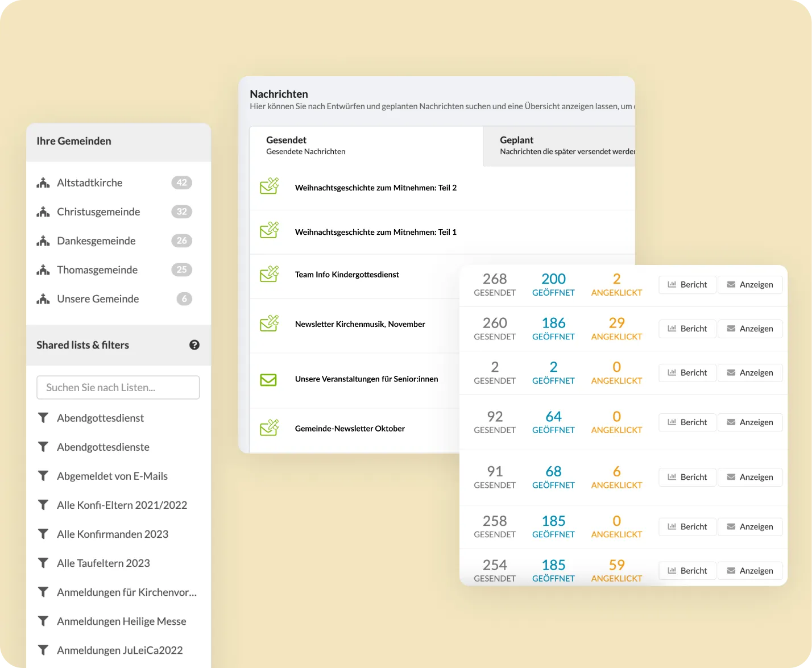Click Anzeigen for row with 268 gesendet
Image resolution: width=812 pixels, height=668 pixels.
[750, 285]
